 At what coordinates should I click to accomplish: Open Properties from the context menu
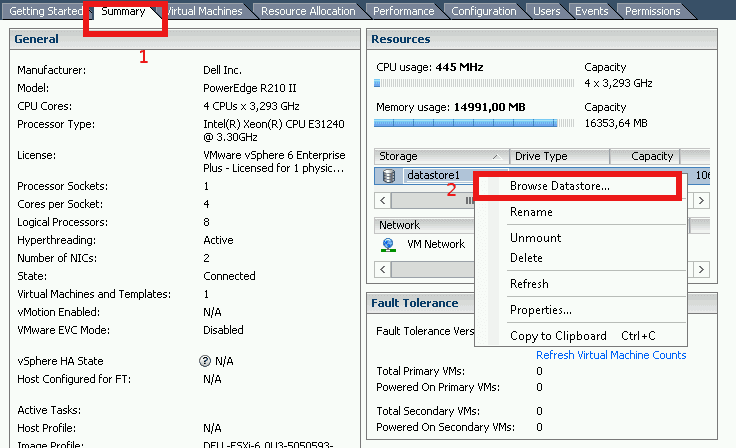tap(541, 310)
